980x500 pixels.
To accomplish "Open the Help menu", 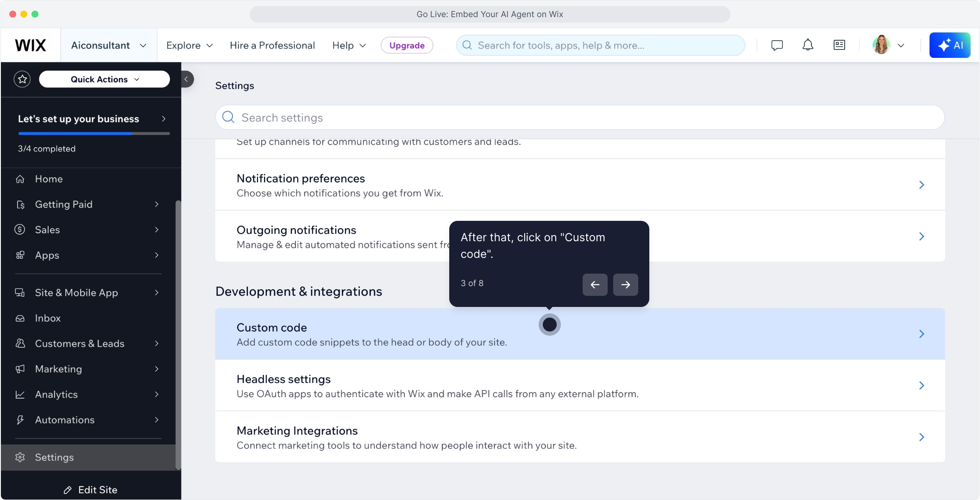I will 349,45.
